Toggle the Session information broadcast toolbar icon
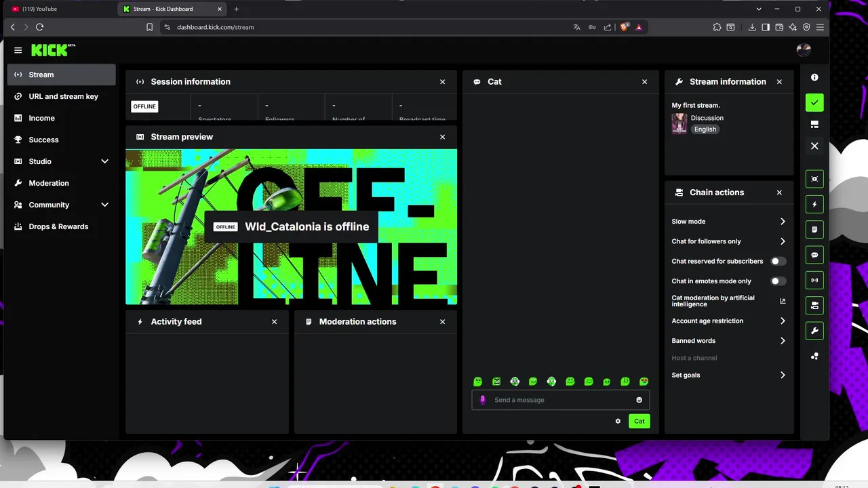Image resolution: width=868 pixels, height=488 pixels. point(814,280)
